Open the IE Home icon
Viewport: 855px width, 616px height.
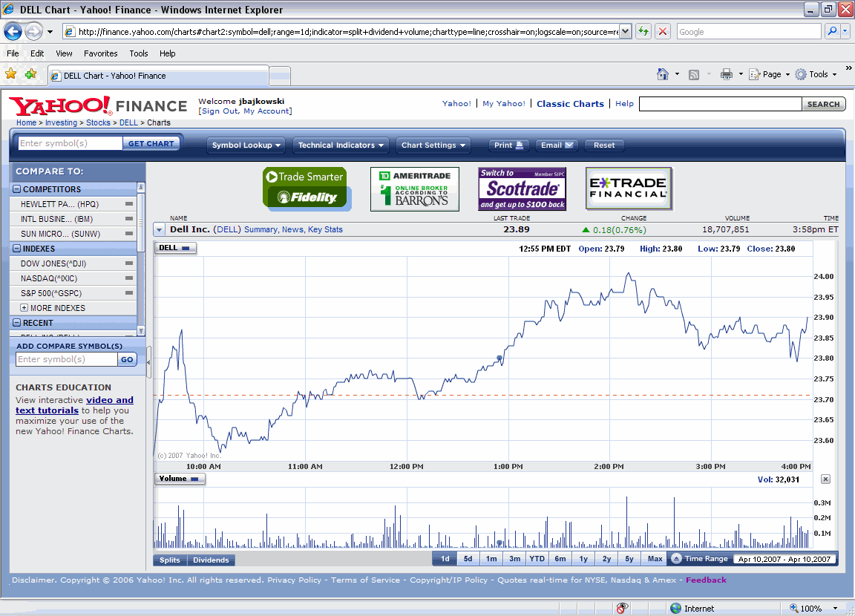[663, 74]
